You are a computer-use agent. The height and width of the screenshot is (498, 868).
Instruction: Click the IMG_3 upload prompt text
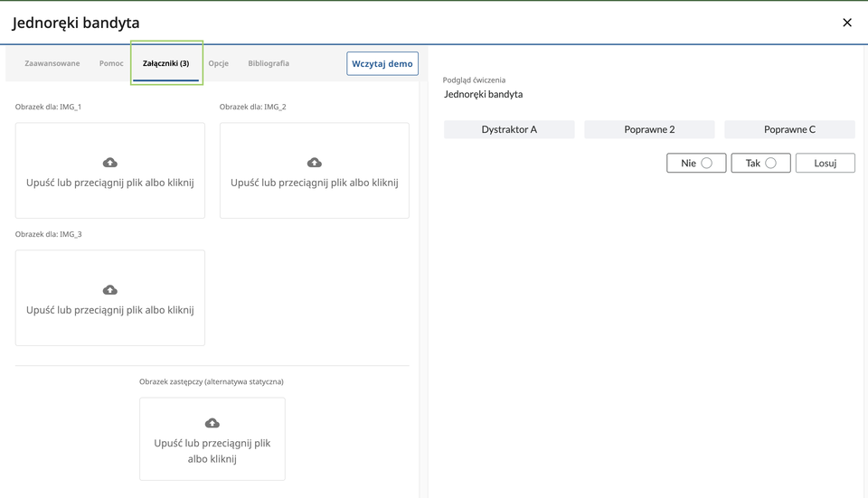coord(110,310)
